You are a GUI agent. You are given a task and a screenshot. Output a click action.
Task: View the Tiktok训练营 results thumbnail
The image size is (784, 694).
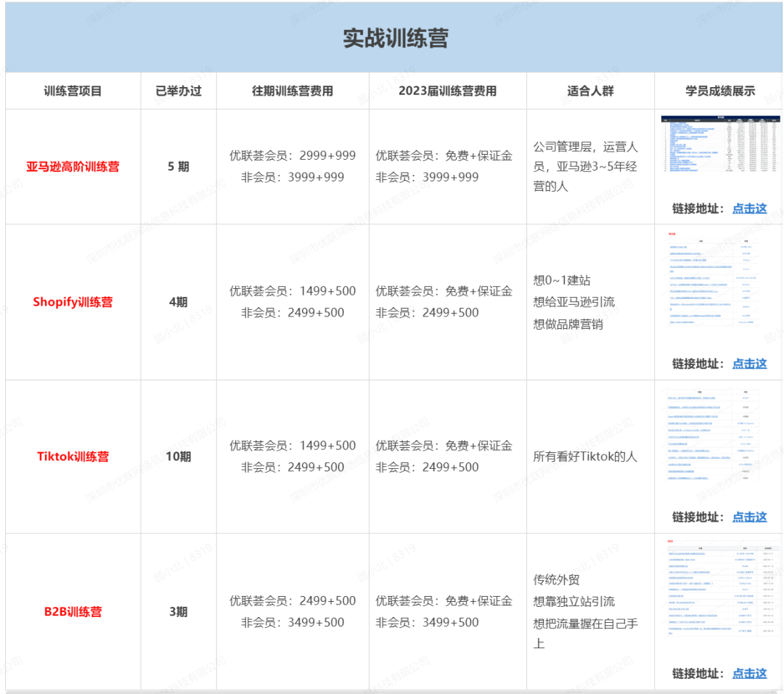[712, 435]
